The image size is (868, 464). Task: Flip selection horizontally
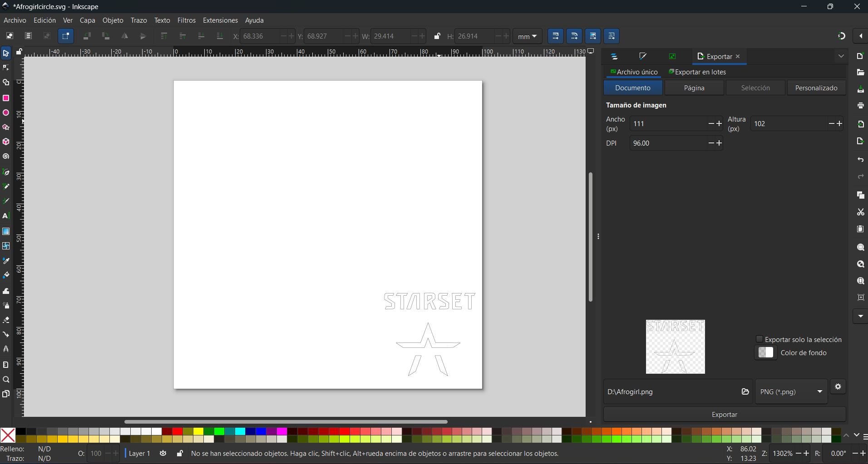pos(124,36)
